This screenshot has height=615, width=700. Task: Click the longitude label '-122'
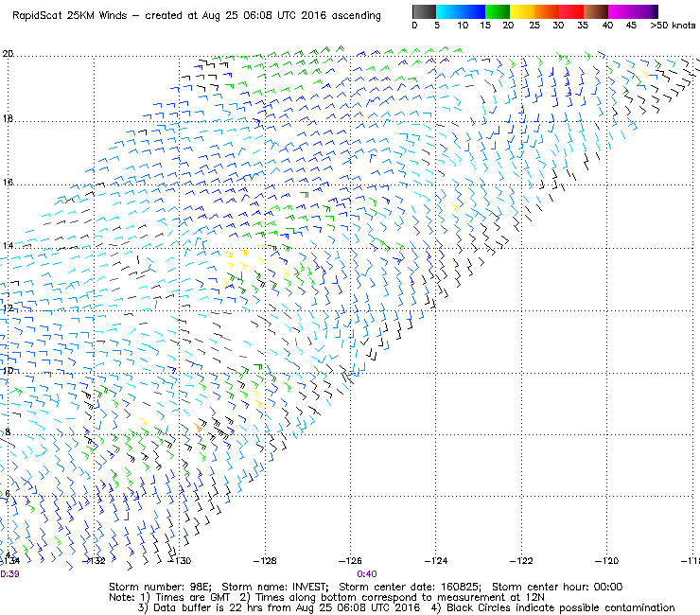coord(521,560)
